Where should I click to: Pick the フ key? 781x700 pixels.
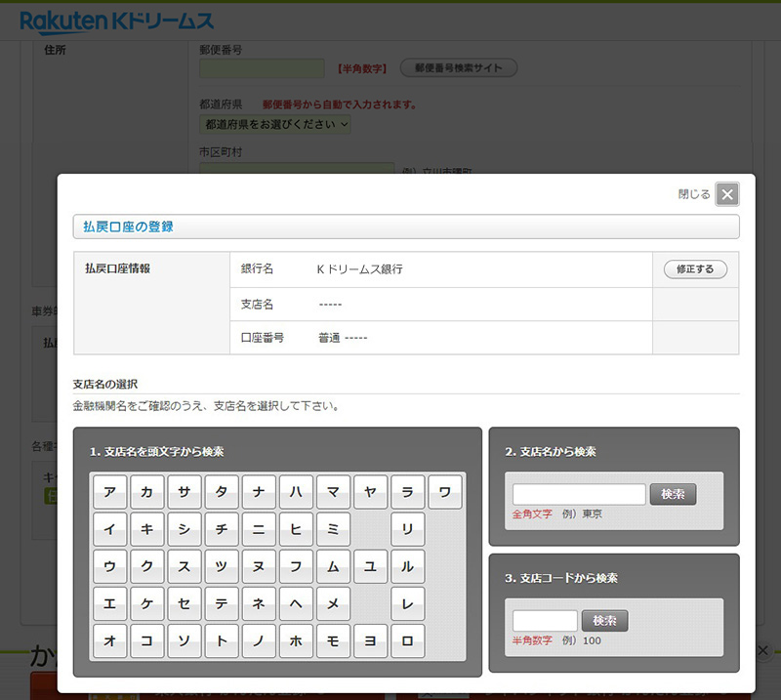coord(296,566)
